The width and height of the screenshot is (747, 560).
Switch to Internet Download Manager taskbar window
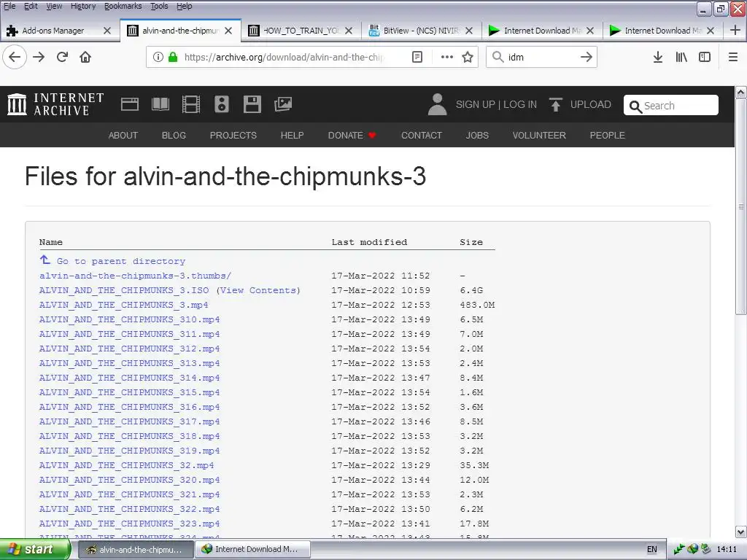(x=253, y=550)
